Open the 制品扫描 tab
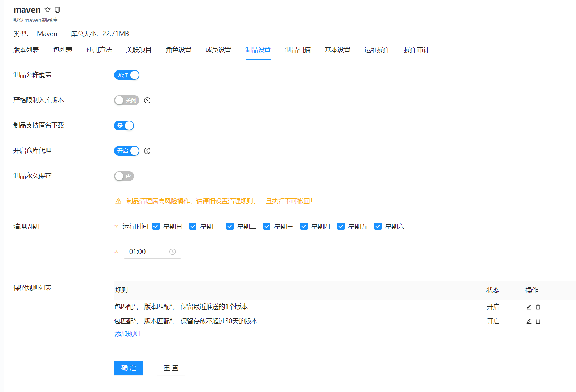576x392 pixels. click(x=298, y=50)
